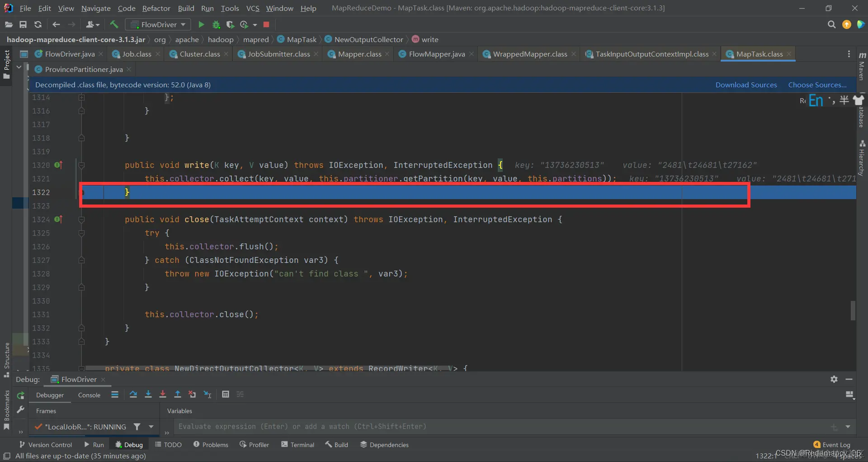Click Rerun FlowDriver icon in Debug panel
Viewport: 868px width, 462px height.
[x=20, y=395]
